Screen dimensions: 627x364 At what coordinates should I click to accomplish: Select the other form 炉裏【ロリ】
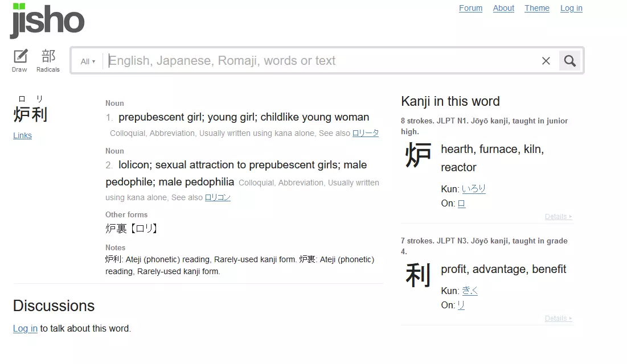[x=132, y=229]
